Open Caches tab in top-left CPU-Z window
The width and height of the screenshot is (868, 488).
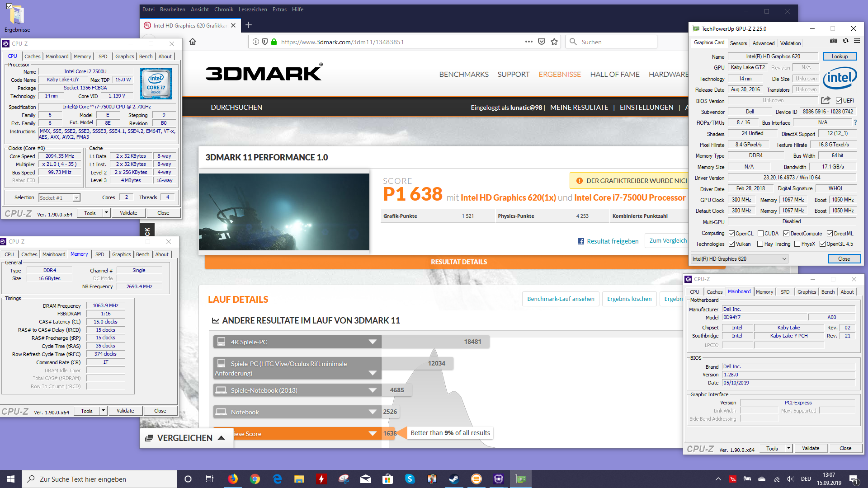point(32,56)
